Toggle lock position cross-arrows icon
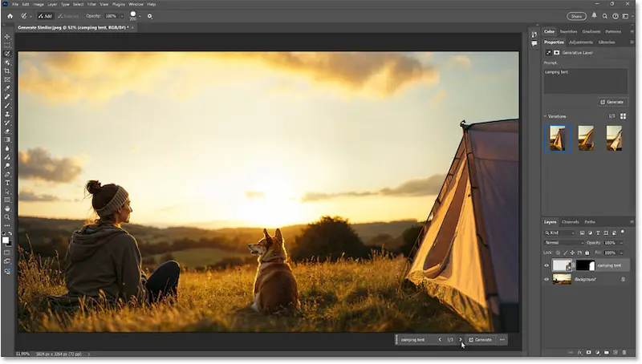642x364 pixels. coord(572,253)
